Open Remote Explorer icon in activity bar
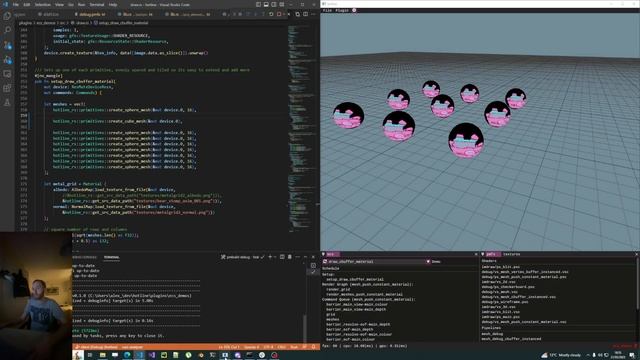The image size is (640, 360). point(7,74)
